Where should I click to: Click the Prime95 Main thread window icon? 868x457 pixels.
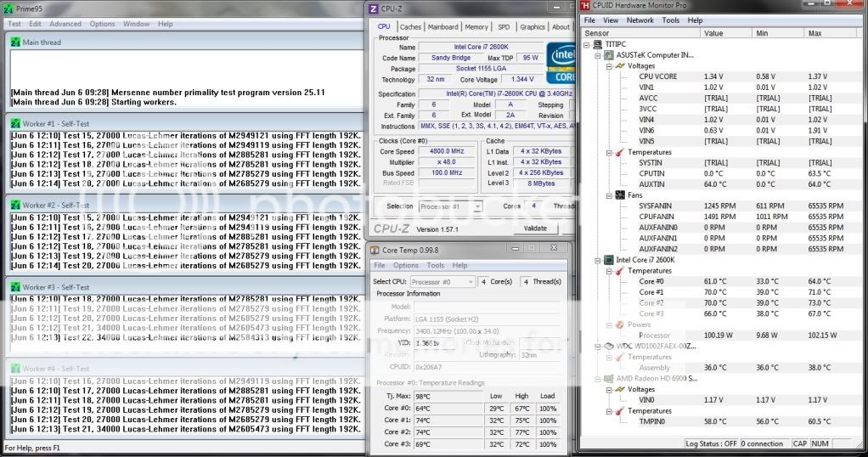[x=15, y=42]
